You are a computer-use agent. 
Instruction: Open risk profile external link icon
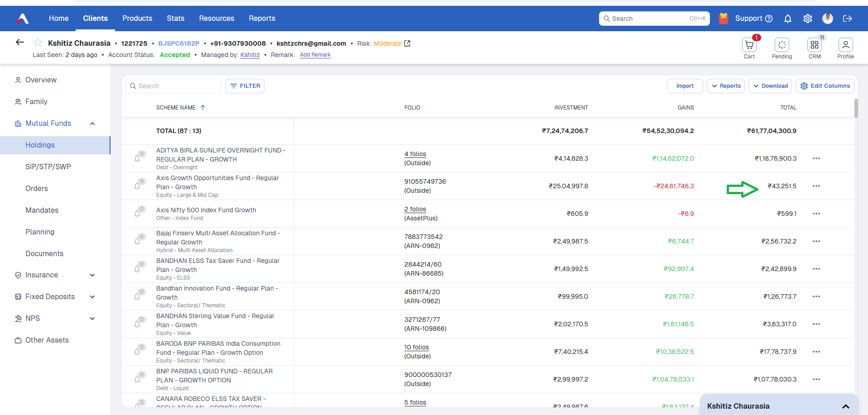pos(407,43)
